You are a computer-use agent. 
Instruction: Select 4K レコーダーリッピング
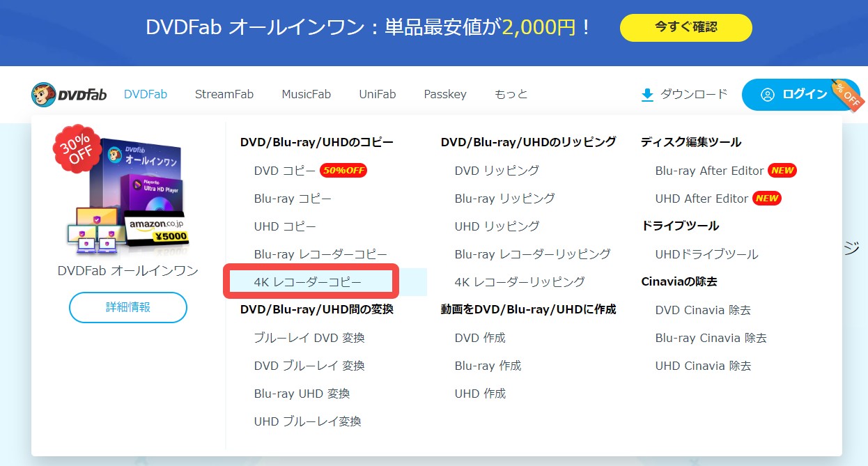(520, 282)
